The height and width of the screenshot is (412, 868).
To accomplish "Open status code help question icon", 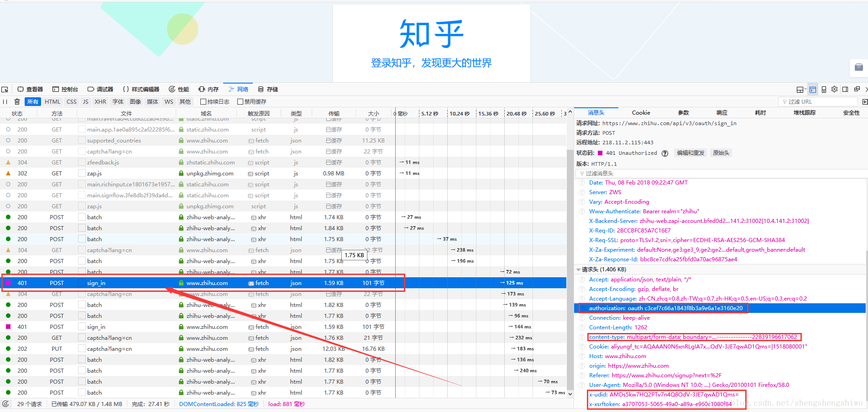I will [x=665, y=153].
